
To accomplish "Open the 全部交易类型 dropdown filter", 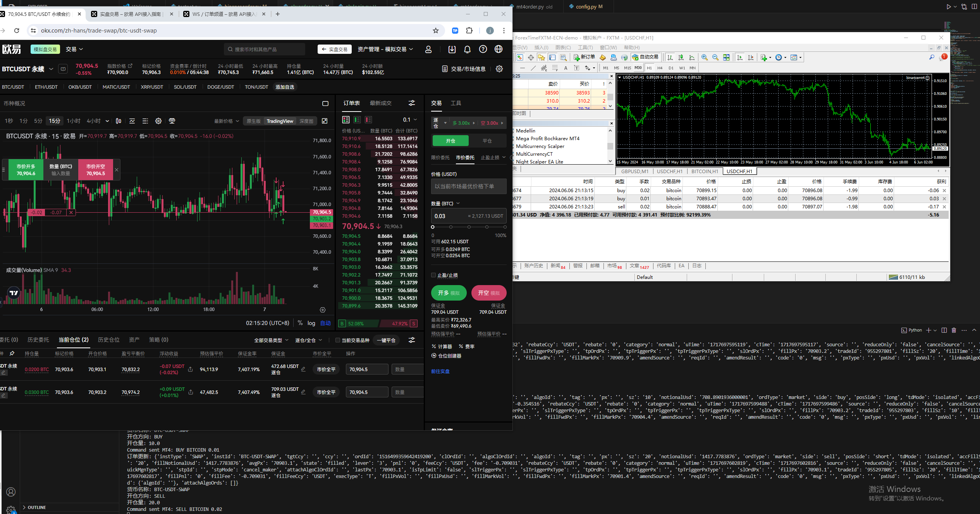I will point(271,340).
